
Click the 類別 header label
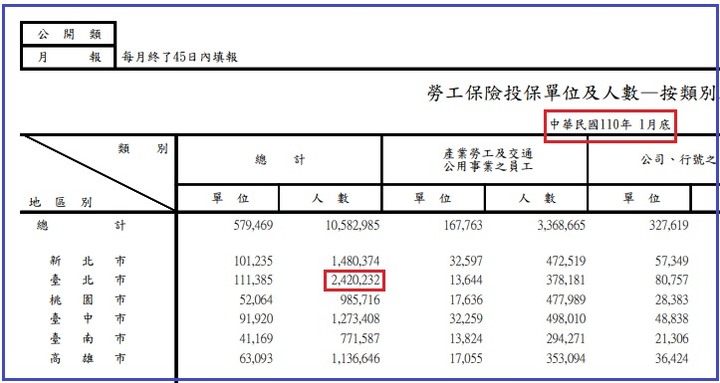(143, 149)
